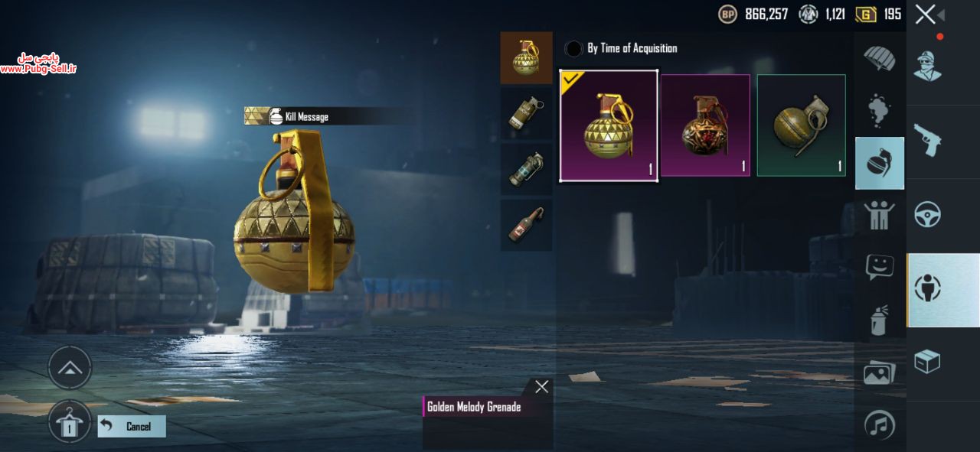The height and width of the screenshot is (452, 980).
Task: Switch to the pistol weapons section
Action: [x=927, y=139]
